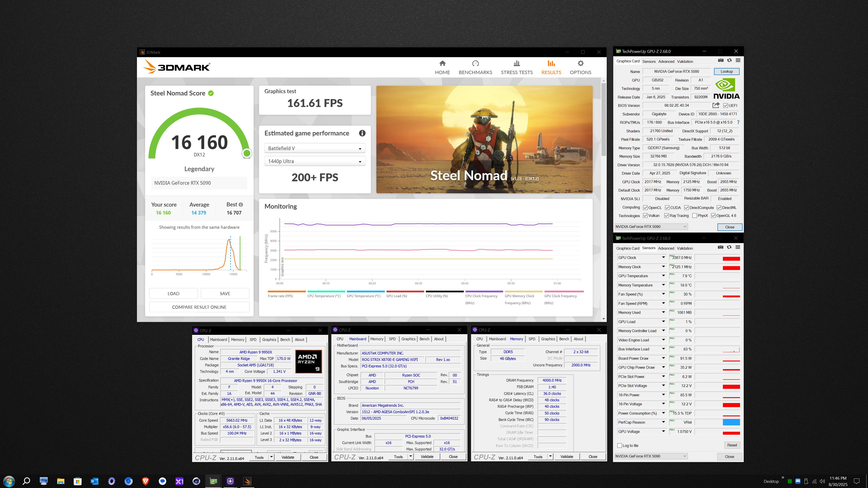This screenshot has height=488, width=868.
Task: Toggle the Vulkan checkbox
Action: [645, 216]
